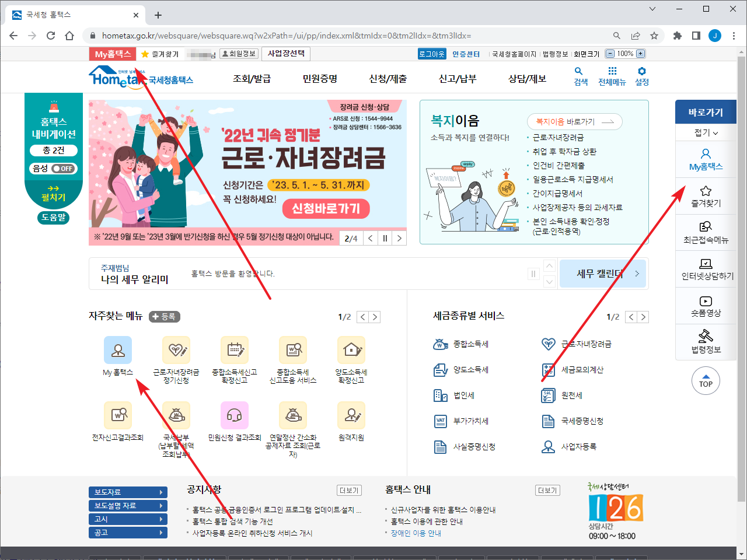Open 연말정산 간소화 공제자료 조회 icon
Viewport: 747px width, 560px height.
pyautogui.click(x=293, y=415)
